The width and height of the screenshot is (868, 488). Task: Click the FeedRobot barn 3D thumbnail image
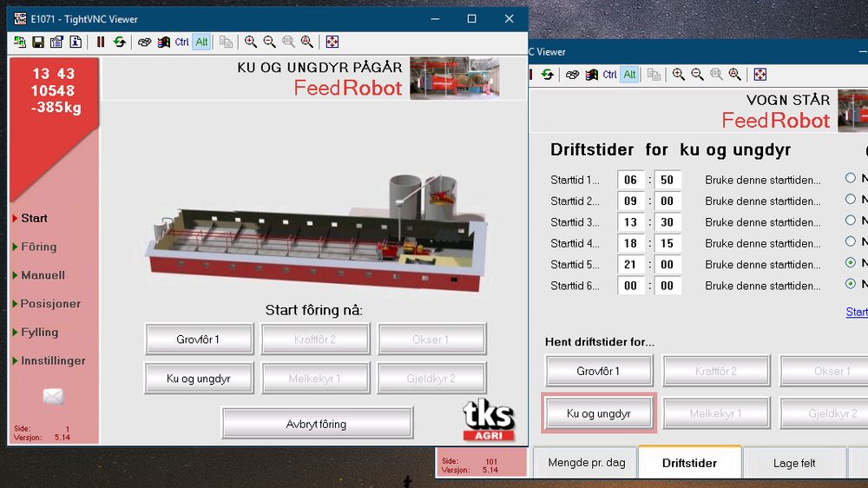click(x=316, y=233)
